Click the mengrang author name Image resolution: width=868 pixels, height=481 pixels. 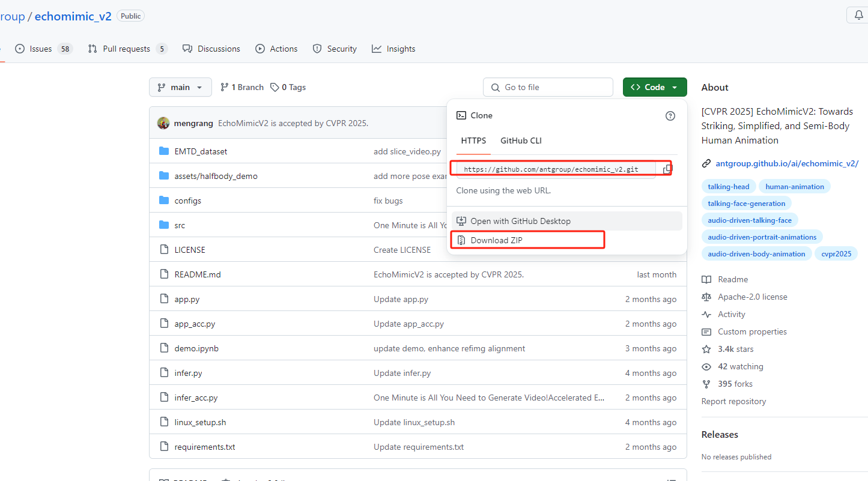click(193, 123)
